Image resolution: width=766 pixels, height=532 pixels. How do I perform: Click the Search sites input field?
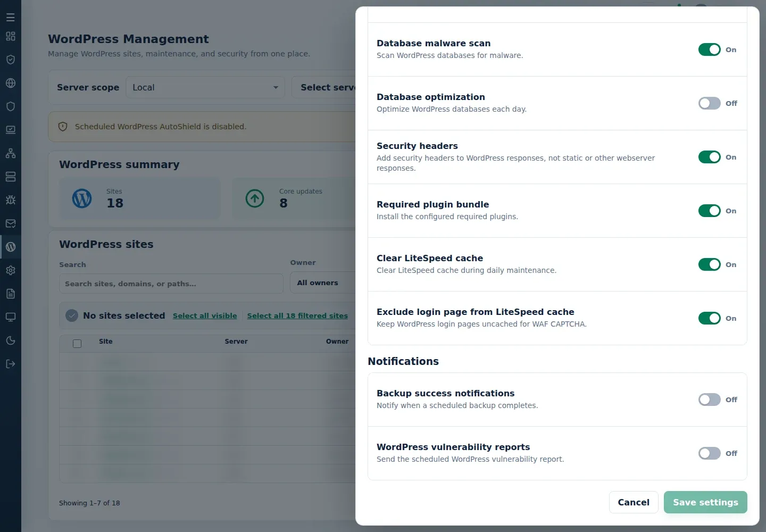tap(171, 284)
